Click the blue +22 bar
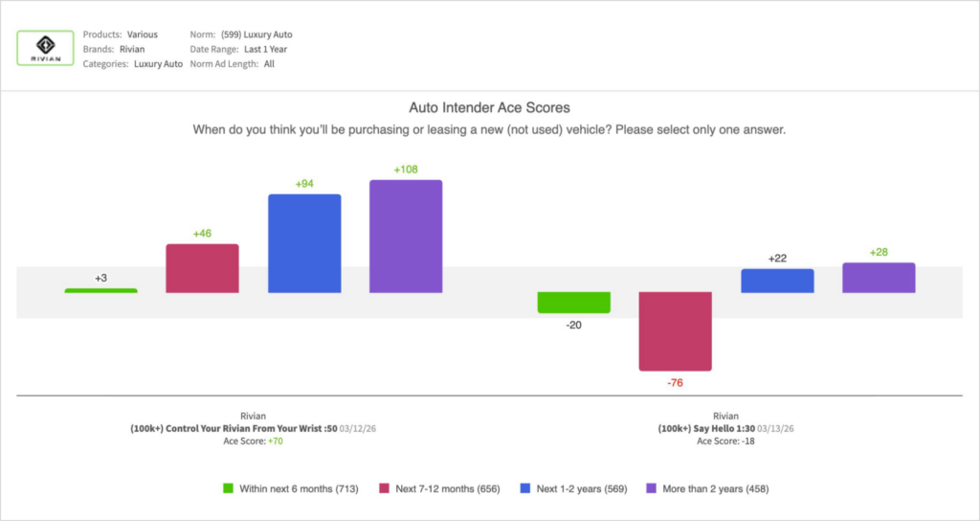The height and width of the screenshot is (521, 980). pyautogui.click(x=777, y=281)
